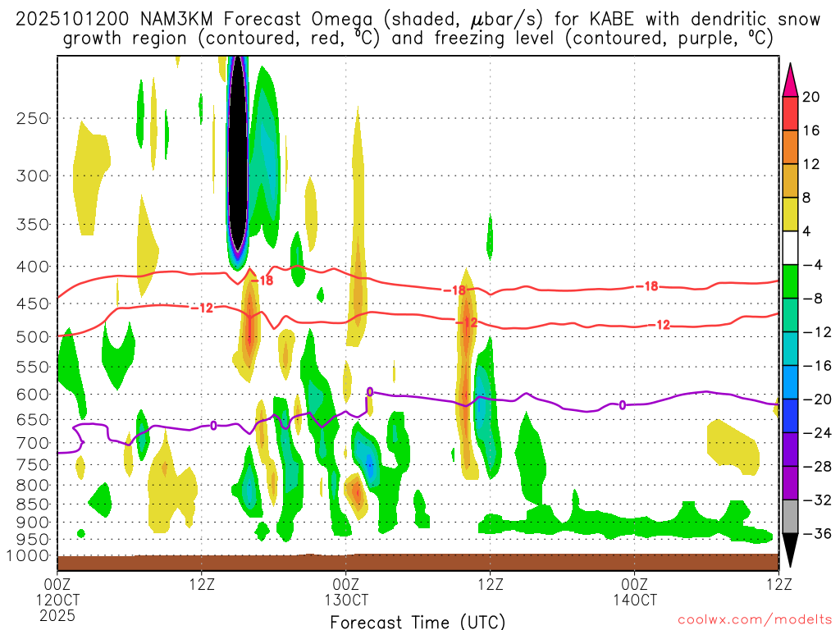Viewport: 840px width, 630px height.
Task: Click the 00Z label above 13OCT
Action: 346,584
